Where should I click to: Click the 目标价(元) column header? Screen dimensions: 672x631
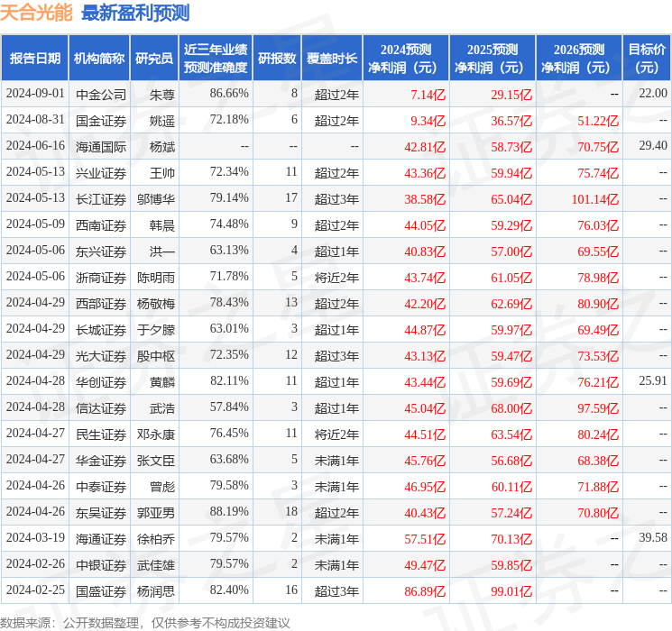[x=646, y=59]
